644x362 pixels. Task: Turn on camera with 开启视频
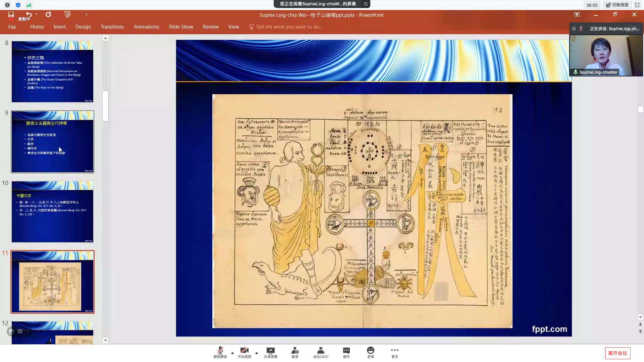245,352
